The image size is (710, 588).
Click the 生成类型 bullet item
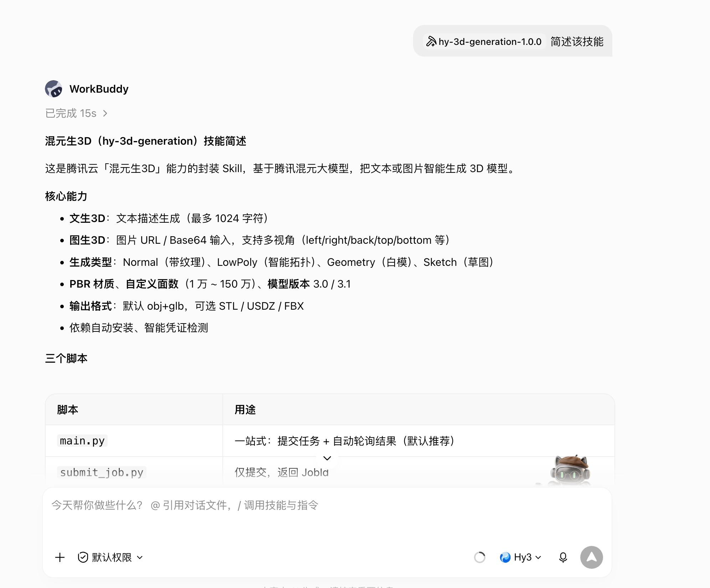click(x=282, y=262)
